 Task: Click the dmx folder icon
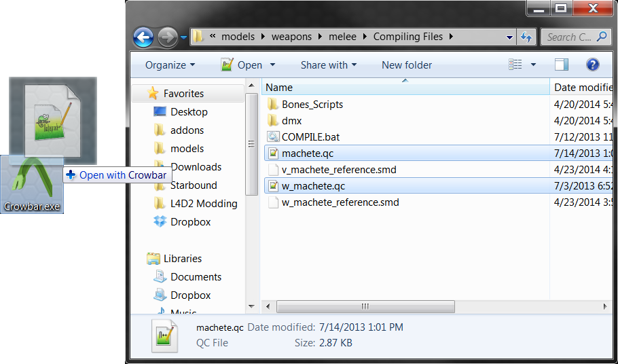click(x=273, y=121)
